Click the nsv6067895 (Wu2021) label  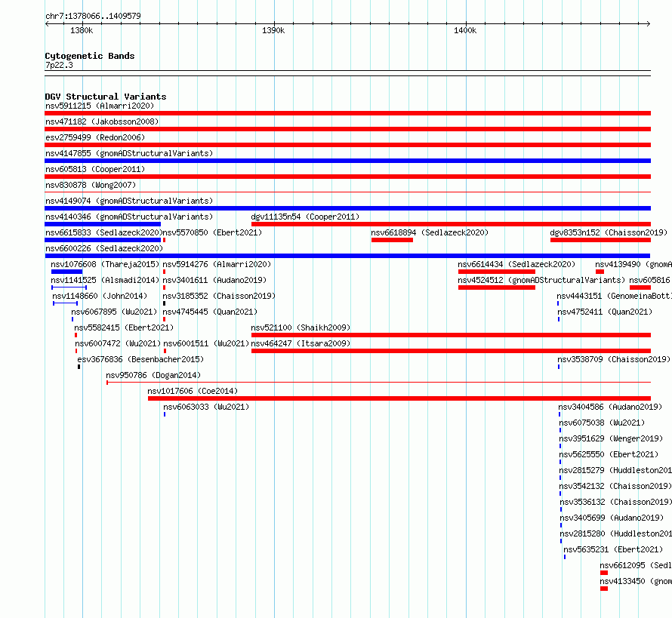114,312
